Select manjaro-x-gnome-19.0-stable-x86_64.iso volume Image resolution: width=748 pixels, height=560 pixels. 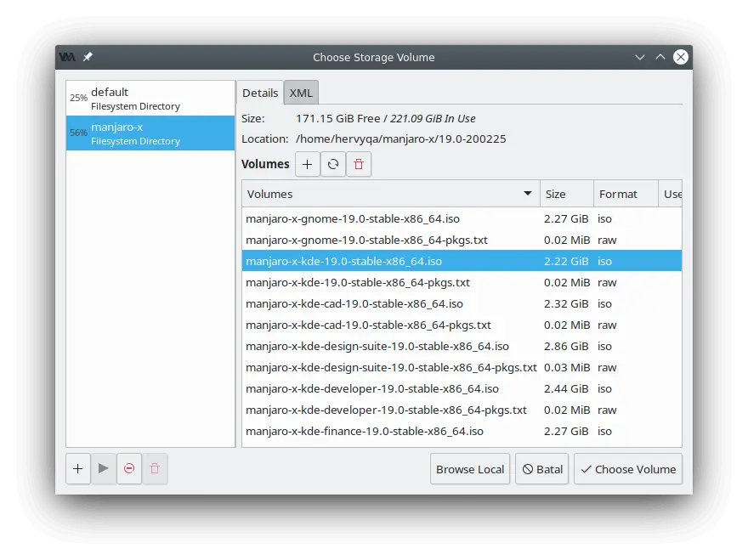click(x=462, y=219)
